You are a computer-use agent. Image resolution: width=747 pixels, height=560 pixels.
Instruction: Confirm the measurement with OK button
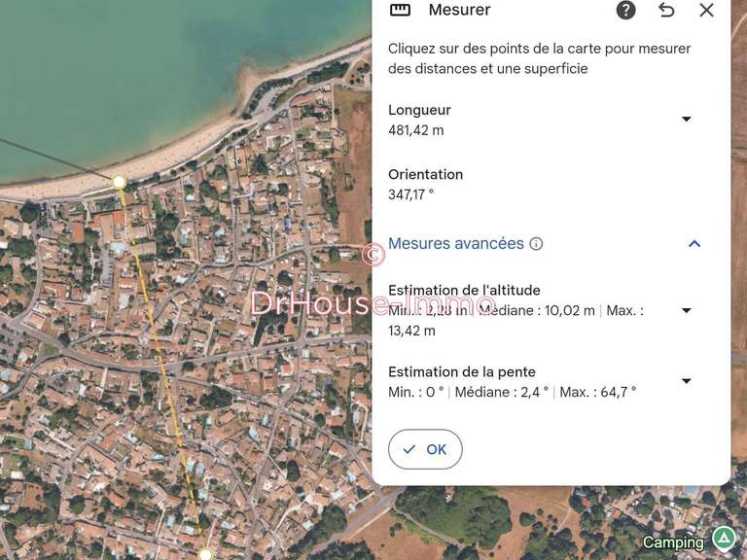[425, 449]
